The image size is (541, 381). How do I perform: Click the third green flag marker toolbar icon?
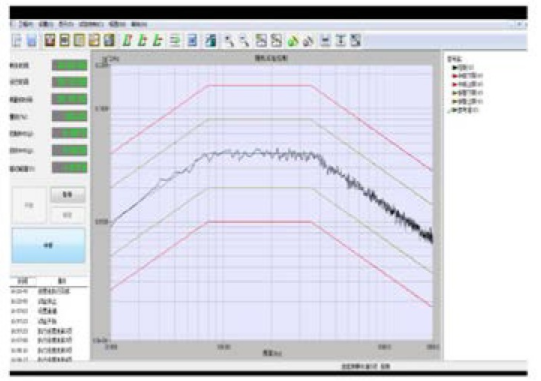pos(157,40)
